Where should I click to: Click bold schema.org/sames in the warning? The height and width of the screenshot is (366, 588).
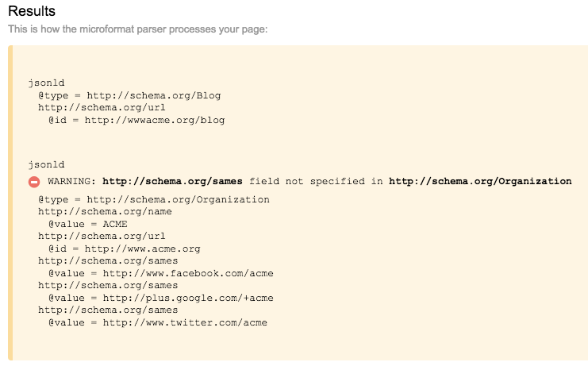point(172,182)
